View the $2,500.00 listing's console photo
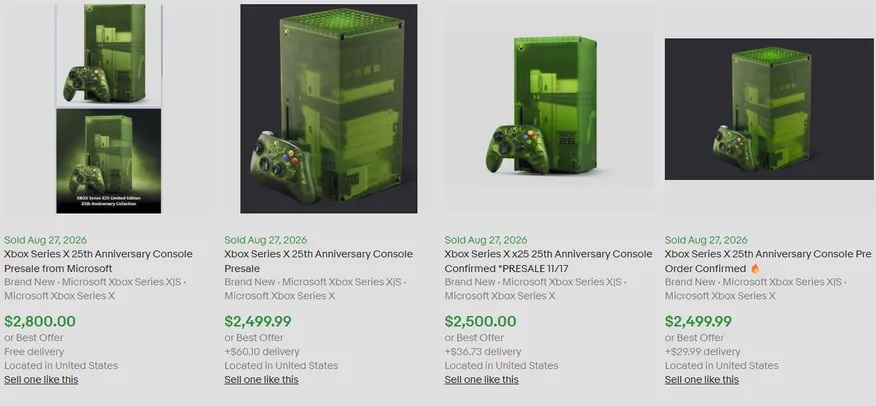876x406 pixels. click(549, 108)
